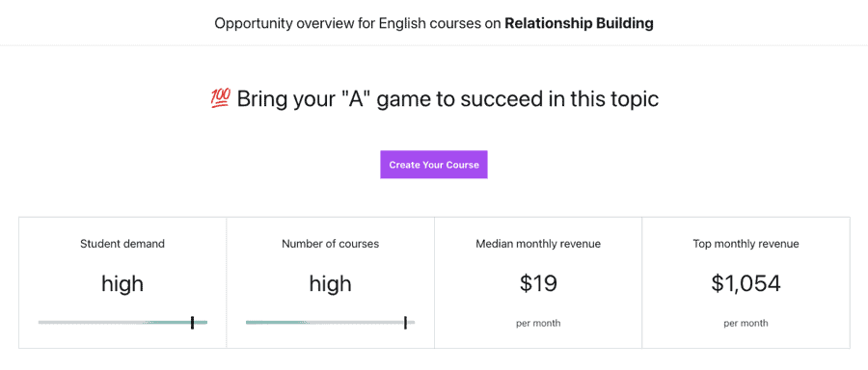Screen dimensions: 868x370
Task: Click the 100 points emoji icon
Action: pyautogui.click(x=221, y=99)
